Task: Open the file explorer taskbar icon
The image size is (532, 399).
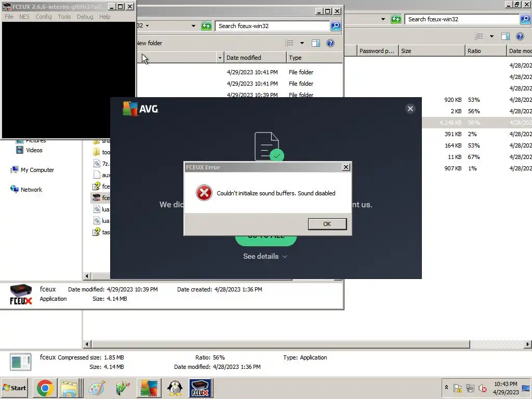Action: coord(69,388)
